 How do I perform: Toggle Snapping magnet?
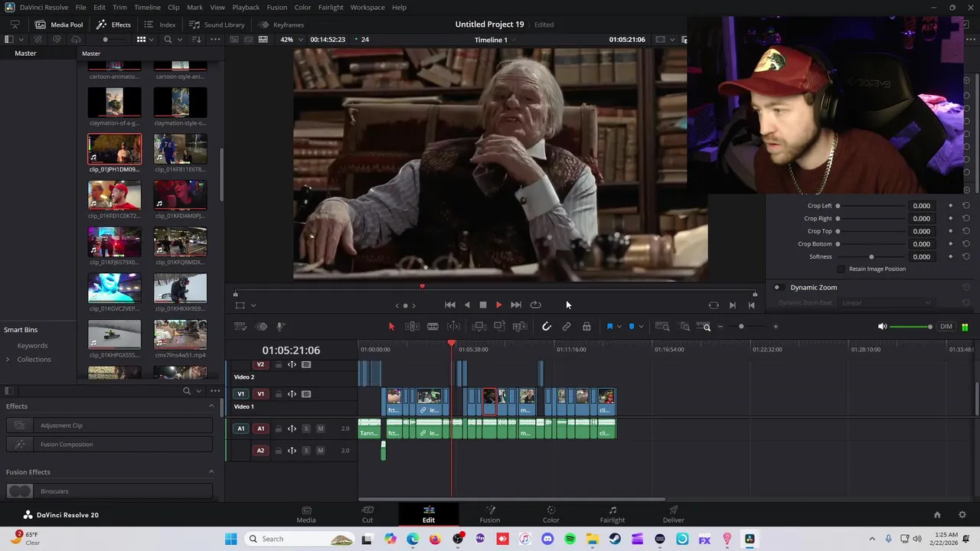pos(547,327)
